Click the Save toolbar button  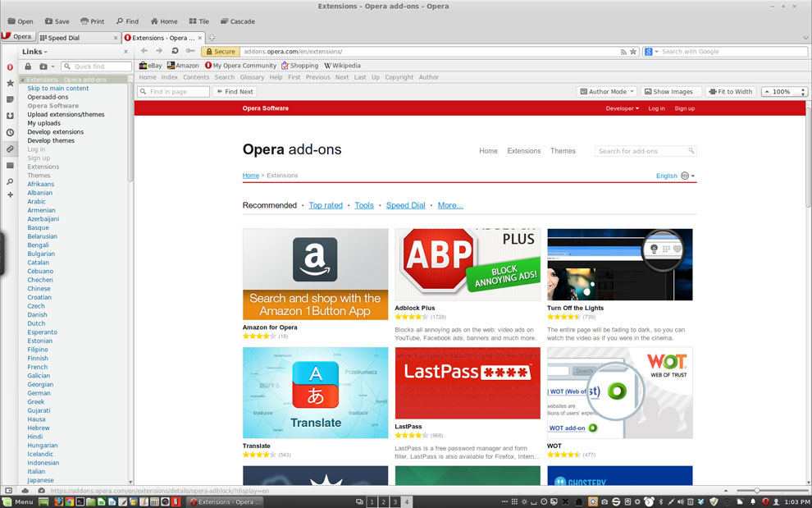[x=57, y=21]
